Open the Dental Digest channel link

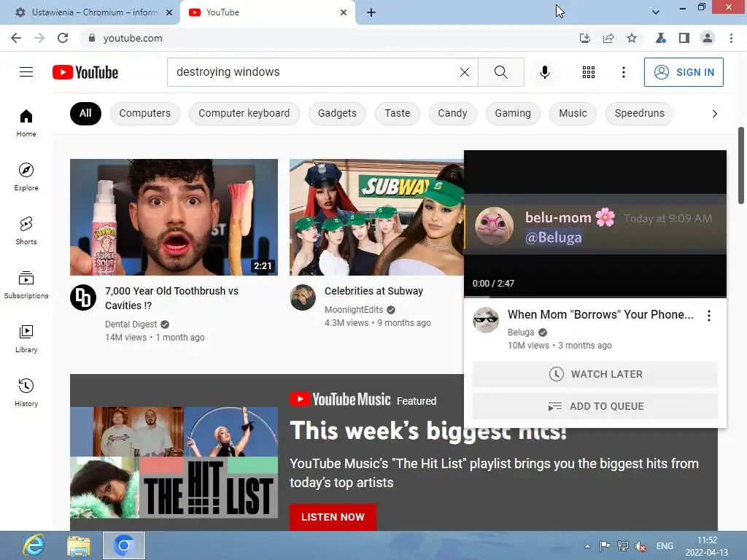click(x=131, y=324)
